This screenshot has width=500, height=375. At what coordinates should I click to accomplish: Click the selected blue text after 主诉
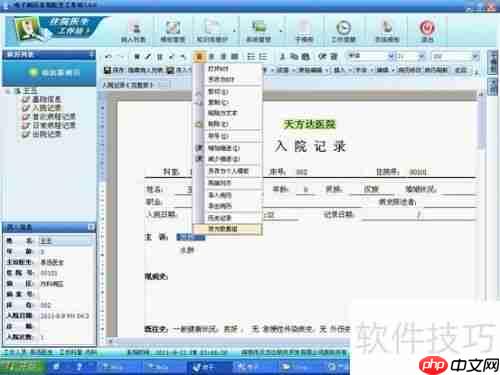coord(191,237)
